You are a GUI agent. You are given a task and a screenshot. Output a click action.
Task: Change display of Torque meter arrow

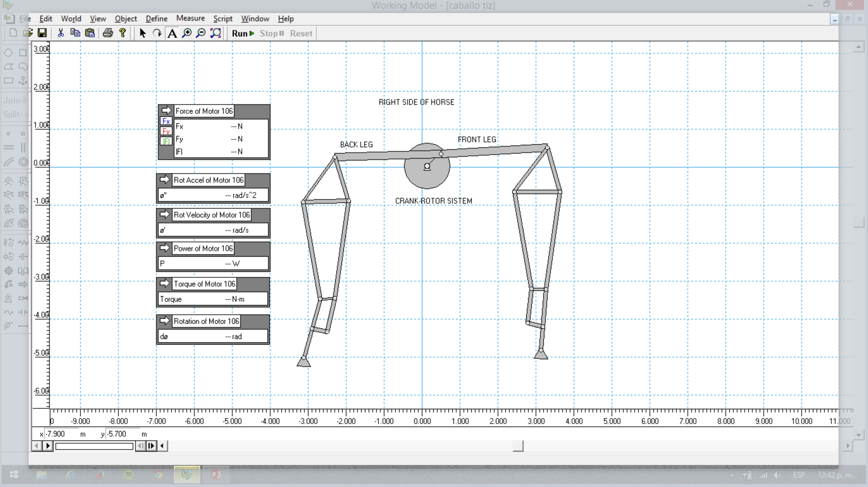point(164,283)
